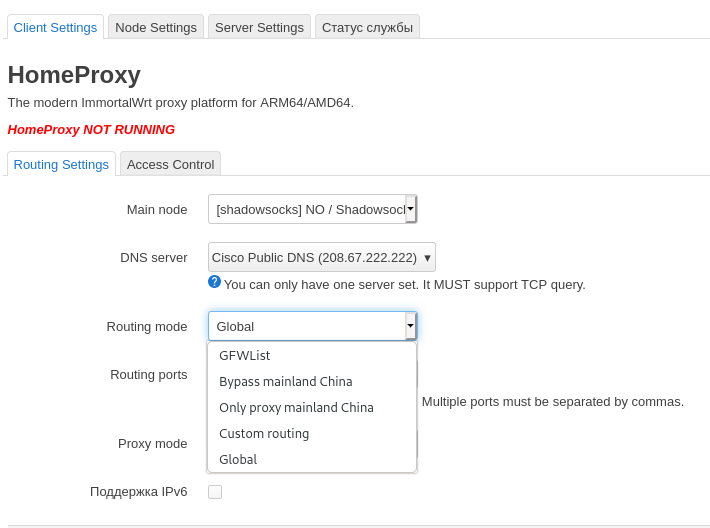Choose GFWList routing mode option

[245, 355]
